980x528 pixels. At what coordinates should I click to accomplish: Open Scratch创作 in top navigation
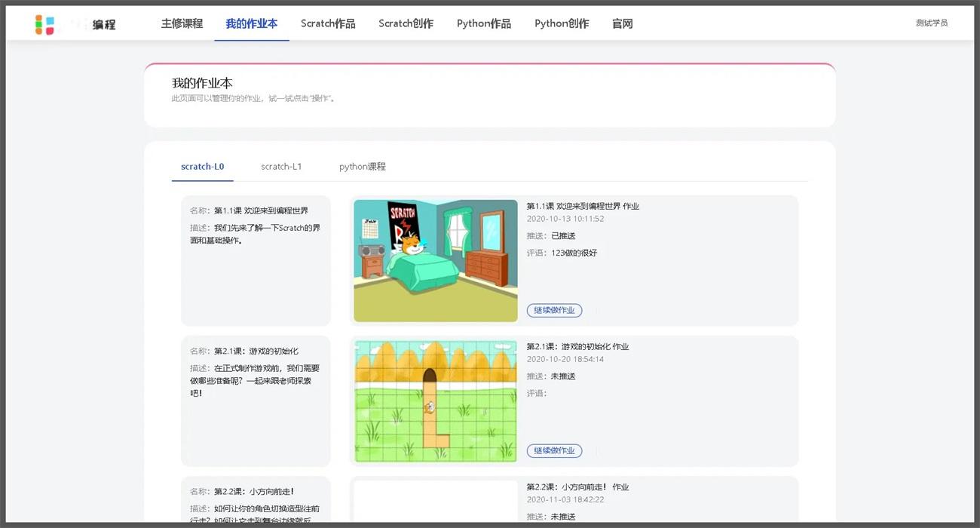[406, 23]
